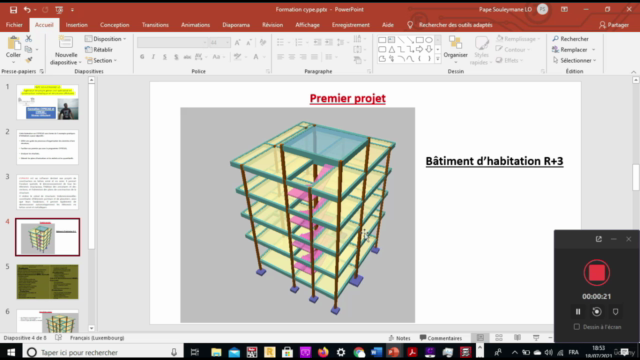Image resolution: width=640 pixels, height=360 pixels.
Task: Undo the last action
Action: pos(27,9)
